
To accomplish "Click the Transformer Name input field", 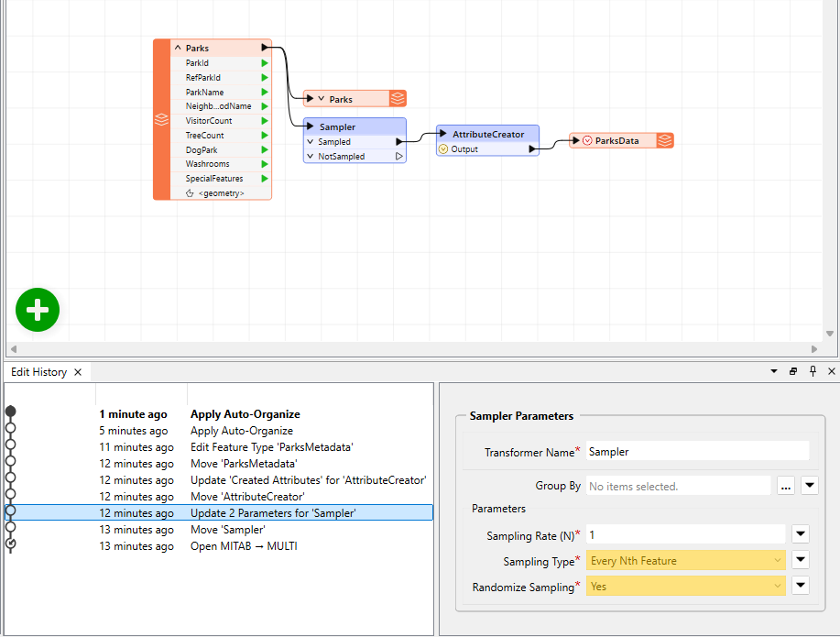I will (697, 451).
